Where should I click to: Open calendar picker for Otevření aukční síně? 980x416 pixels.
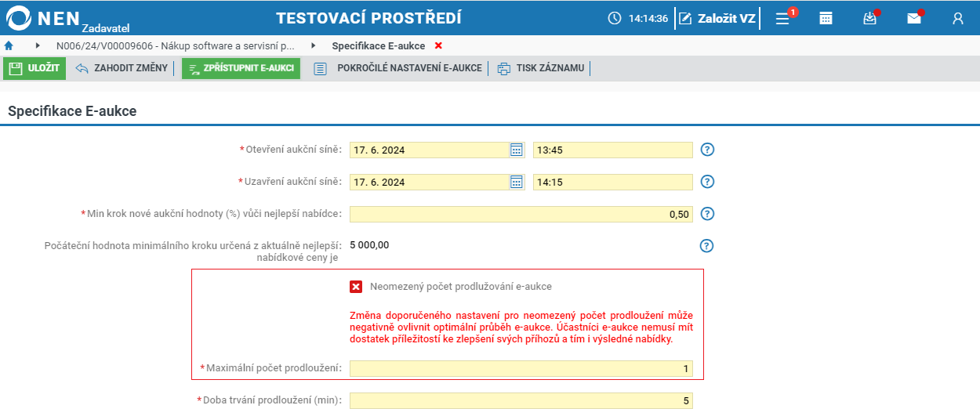click(517, 150)
